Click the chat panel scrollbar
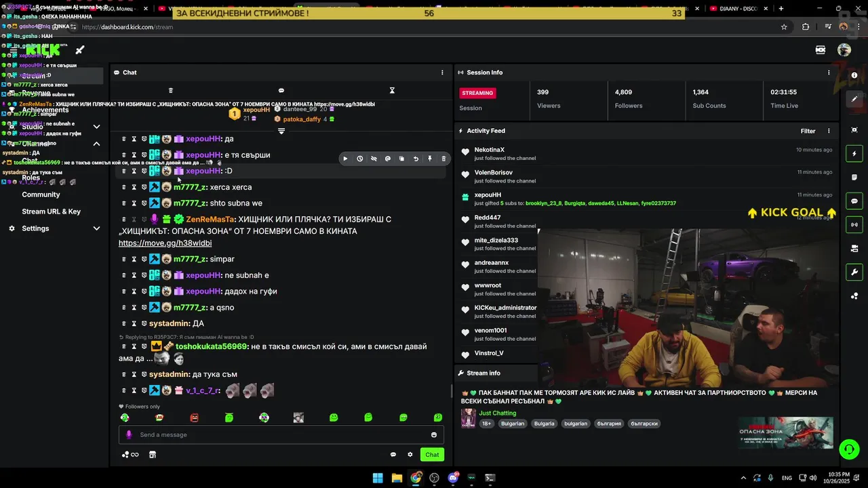This screenshot has height=488, width=868. pyautogui.click(x=452, y=392)
